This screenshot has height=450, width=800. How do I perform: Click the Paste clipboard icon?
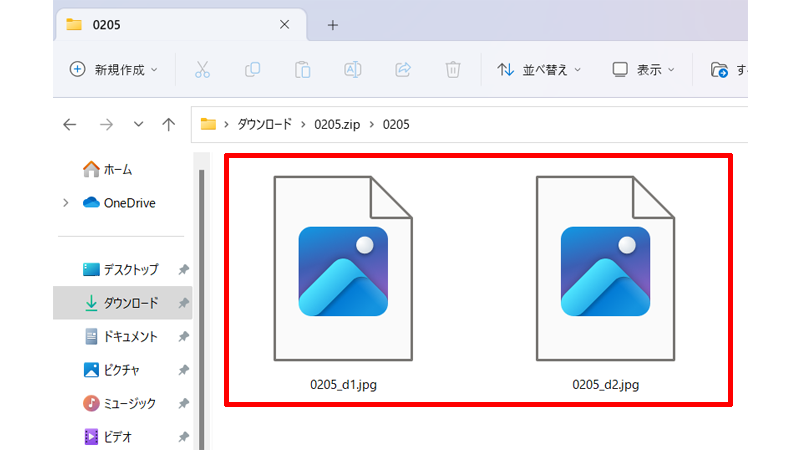[x=303, y=69]
